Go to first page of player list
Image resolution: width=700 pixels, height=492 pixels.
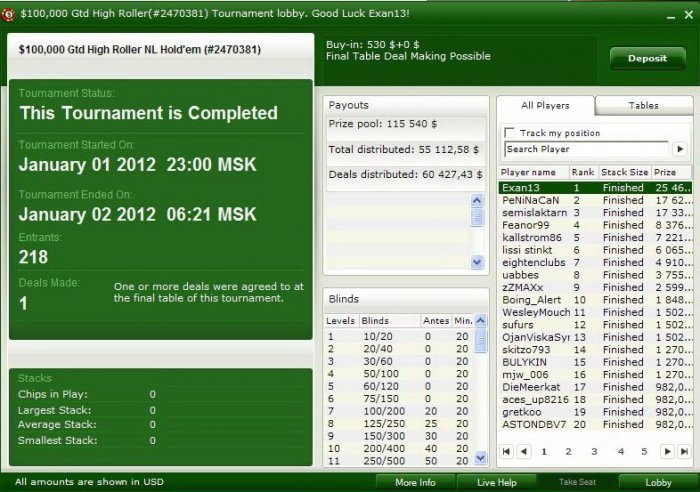(506, 451)
